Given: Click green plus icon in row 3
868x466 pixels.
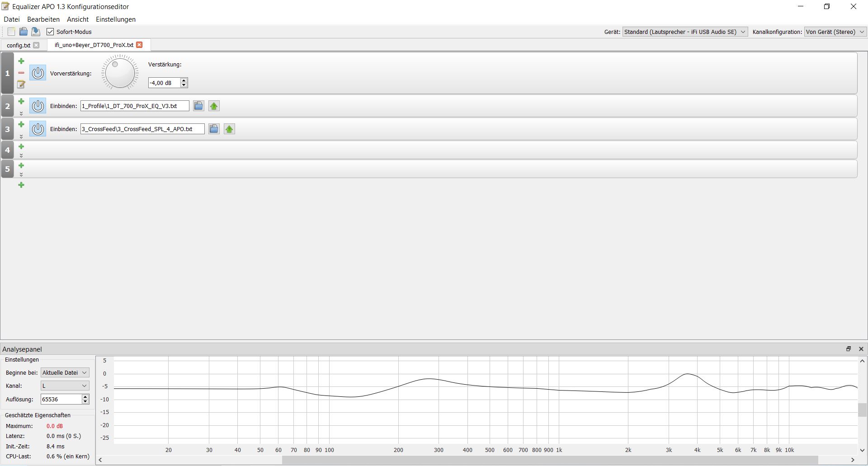Looking at the screenshot, I should pyautogui.click(x=21, y=124).
